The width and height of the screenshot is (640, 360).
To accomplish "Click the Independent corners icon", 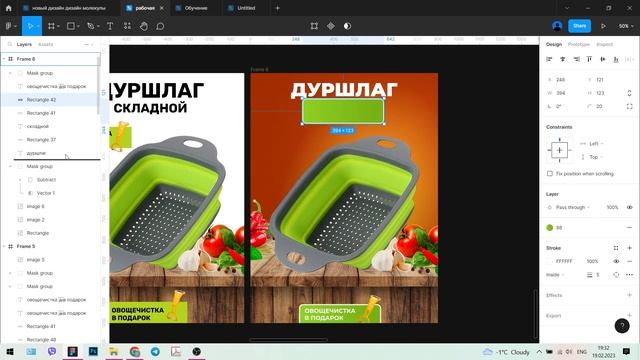I will [x=629, y=106].
